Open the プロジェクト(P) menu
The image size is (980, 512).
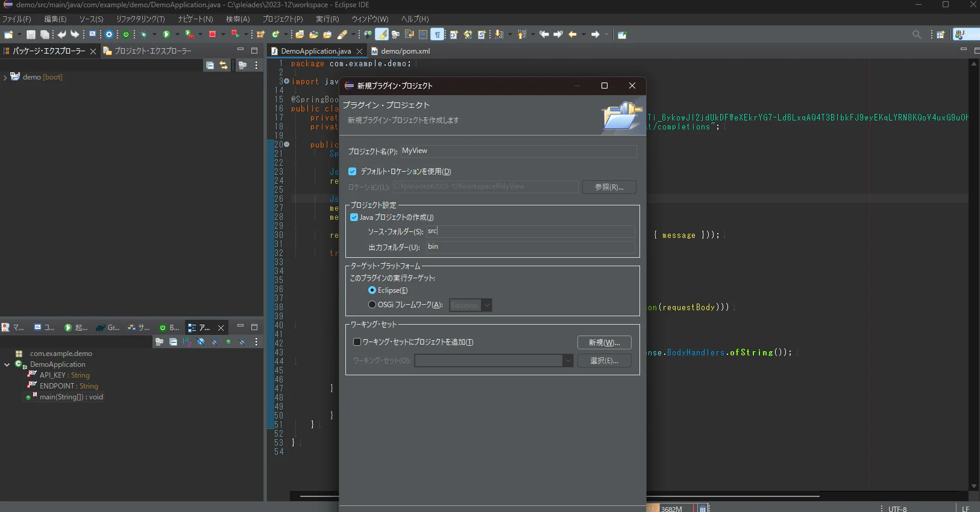tap(283, 19)
